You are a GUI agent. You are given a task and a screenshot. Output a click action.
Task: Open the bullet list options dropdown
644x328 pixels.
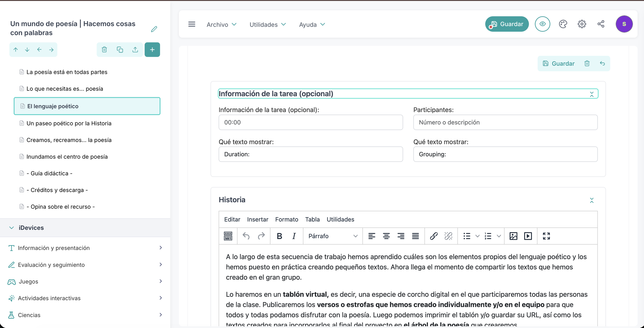tap(477, 236)
